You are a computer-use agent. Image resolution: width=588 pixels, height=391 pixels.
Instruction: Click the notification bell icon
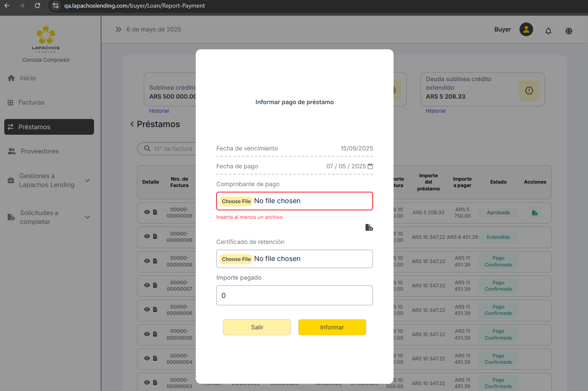click(x=548, y=31)
